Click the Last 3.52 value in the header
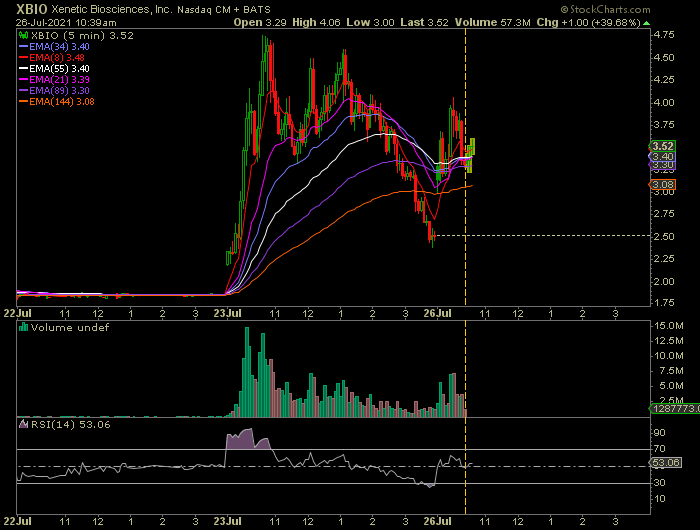 424,22
